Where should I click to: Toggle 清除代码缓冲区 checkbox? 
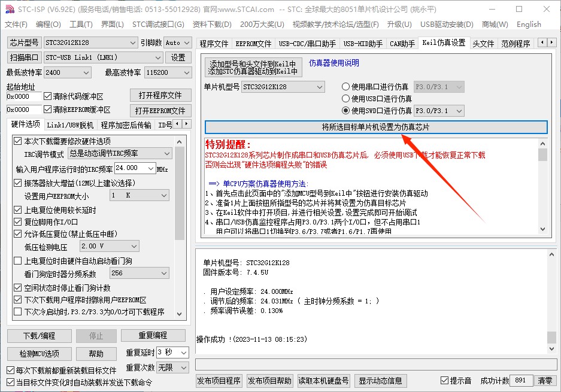click(47, 96)
